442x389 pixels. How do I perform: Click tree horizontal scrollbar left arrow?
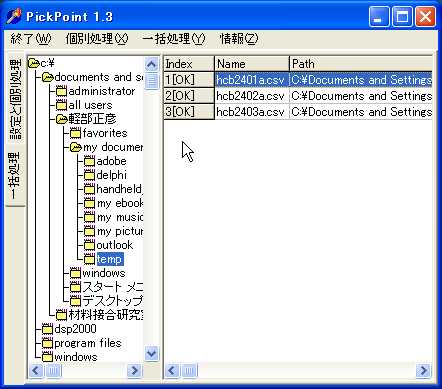(36, 371)
